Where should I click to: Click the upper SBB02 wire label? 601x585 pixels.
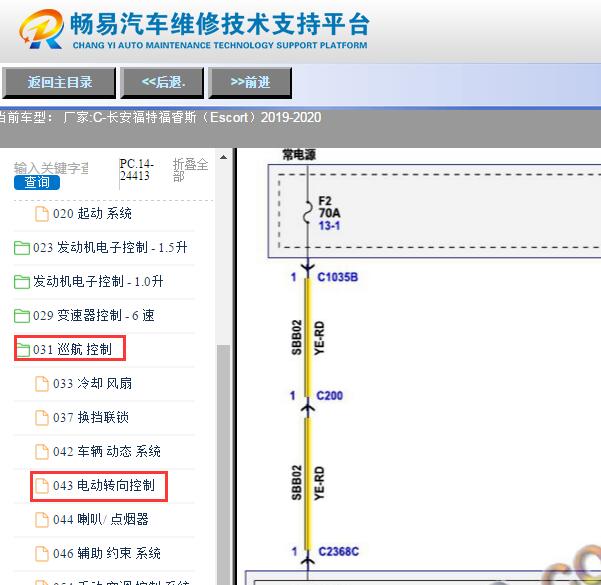(x=297, y=337)
